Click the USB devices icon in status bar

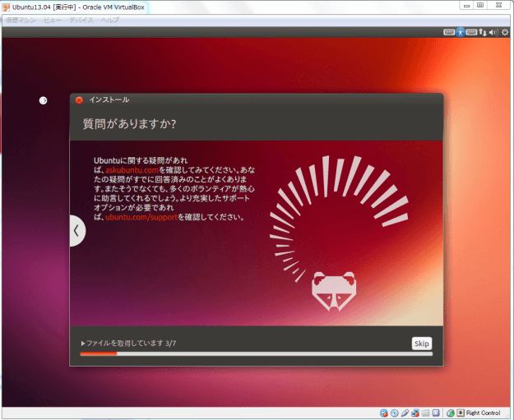(405, 413)
